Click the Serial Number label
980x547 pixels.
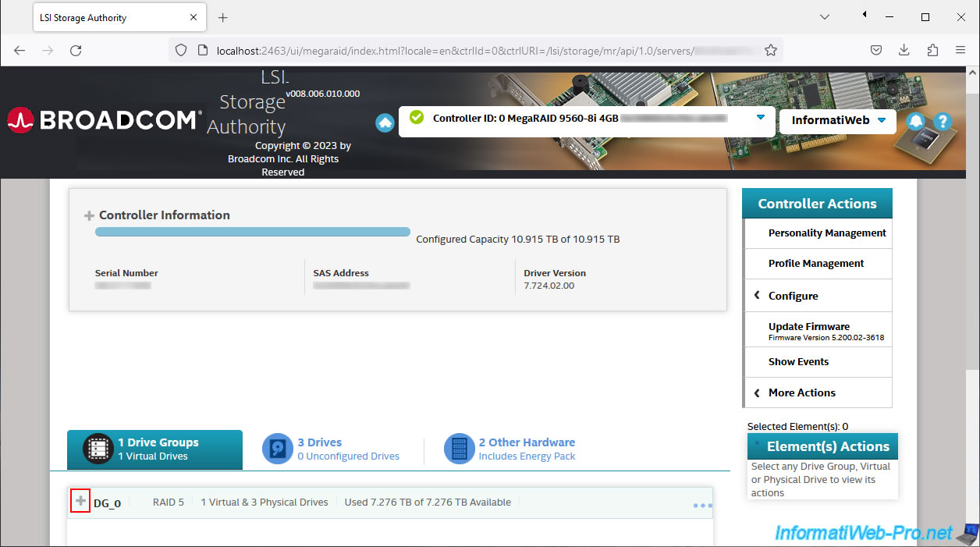[x=126, y=273]
